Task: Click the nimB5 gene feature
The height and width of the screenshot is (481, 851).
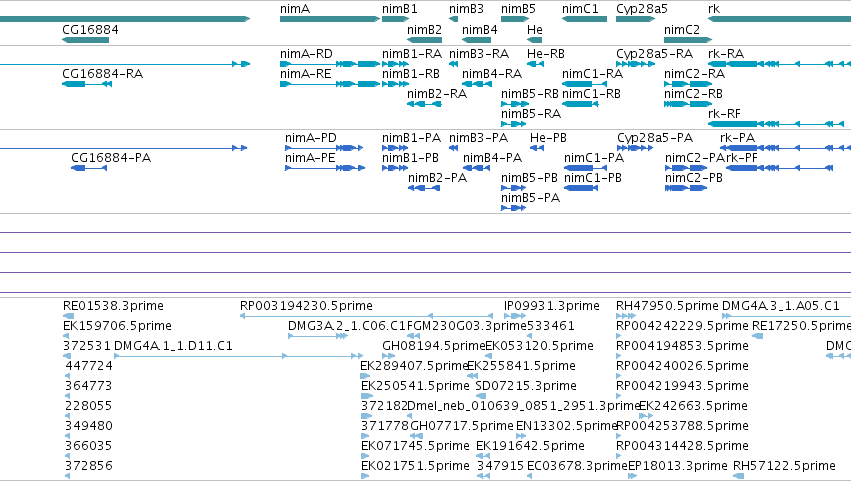Action: coord(515,20)
